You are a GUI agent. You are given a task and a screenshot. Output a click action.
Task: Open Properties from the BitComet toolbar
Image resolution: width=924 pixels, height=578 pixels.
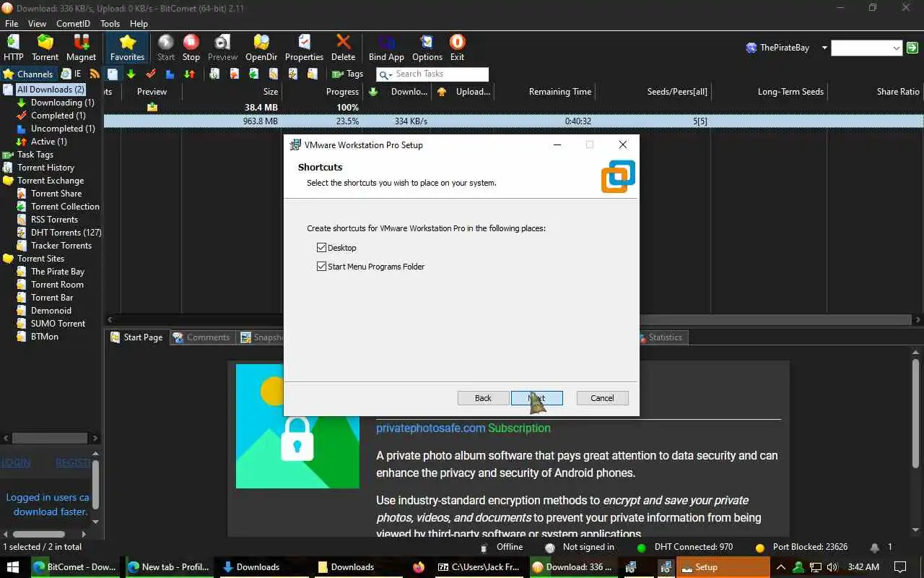pyautogui.click(x=304, y=48)
